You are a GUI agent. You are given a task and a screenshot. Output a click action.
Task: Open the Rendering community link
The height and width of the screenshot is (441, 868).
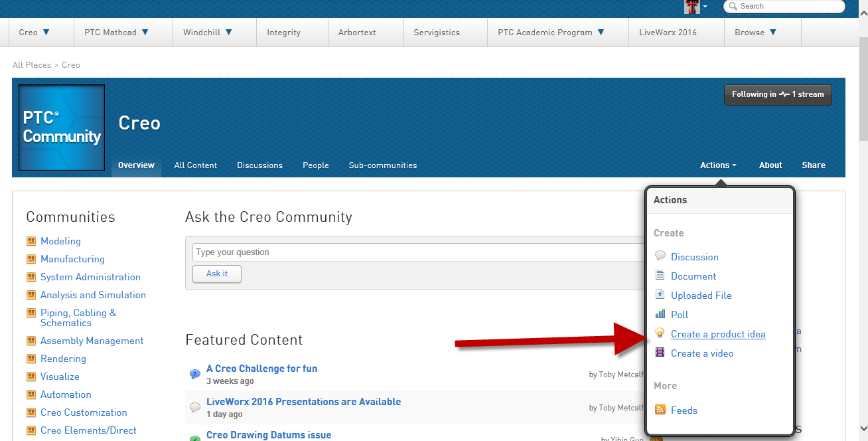[63, 359]
